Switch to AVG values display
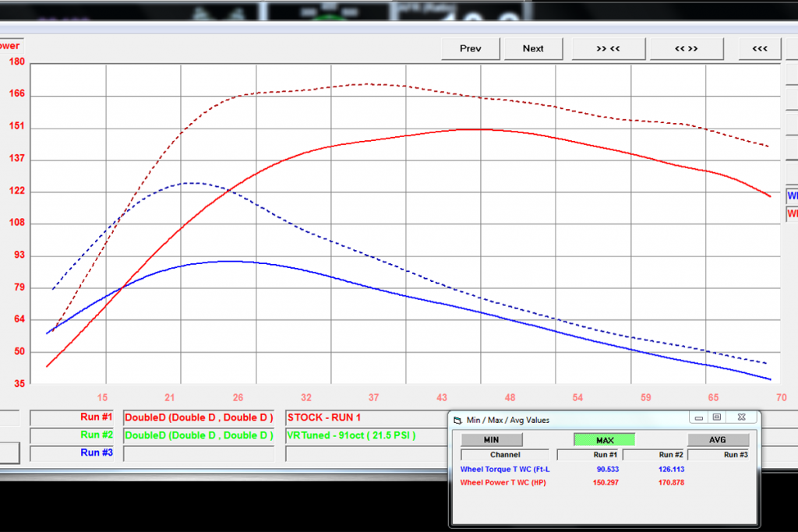This screenshot has height=532, width=798. point(717,439)
